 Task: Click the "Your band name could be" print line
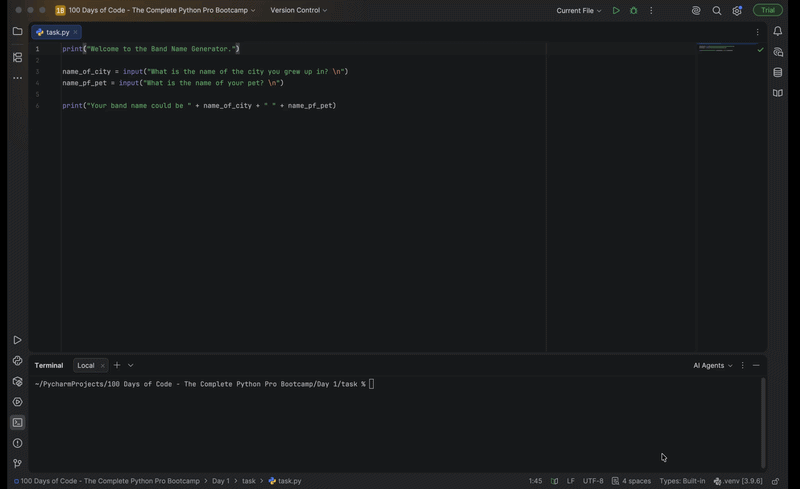pos(199,106)
